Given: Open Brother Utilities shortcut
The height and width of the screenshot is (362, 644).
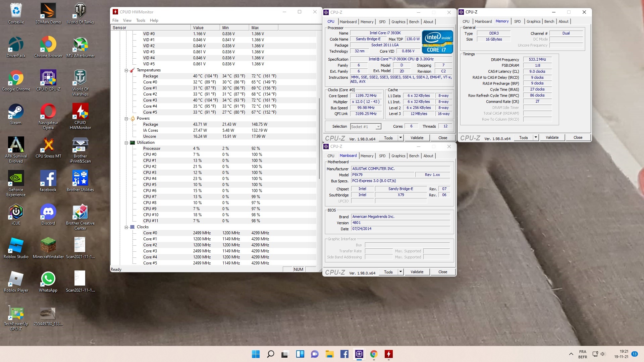Looking at the screenshot, I should pyautogui.click(x=80, y=181).
